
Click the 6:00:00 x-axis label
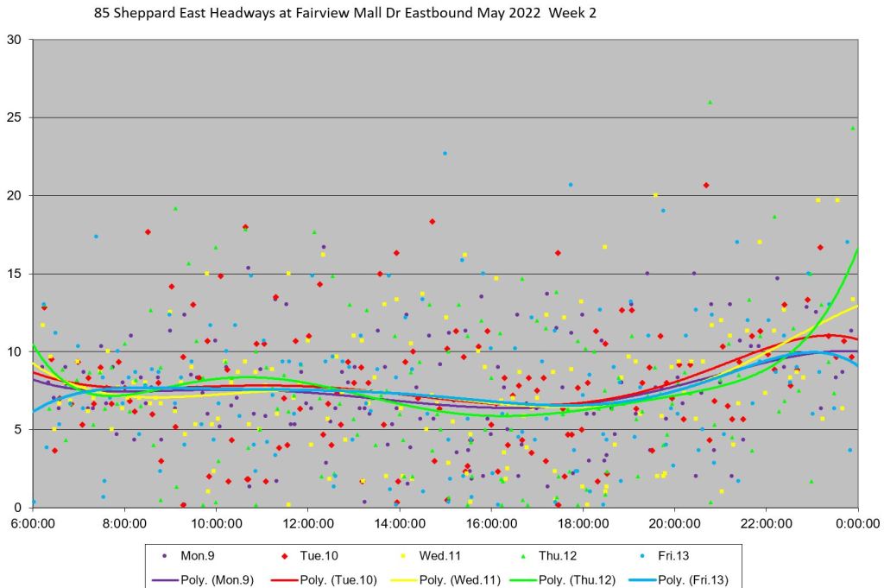point(33,523)
